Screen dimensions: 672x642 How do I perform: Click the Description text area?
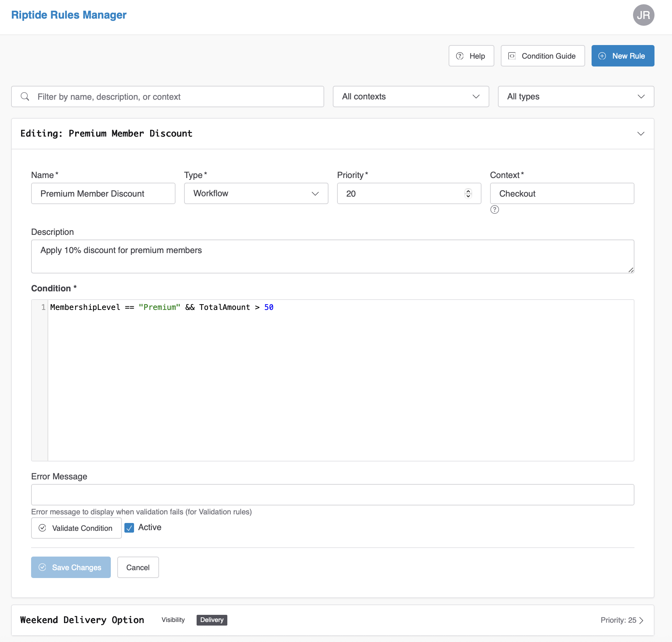pyautogui.click(x=332, y=256)
